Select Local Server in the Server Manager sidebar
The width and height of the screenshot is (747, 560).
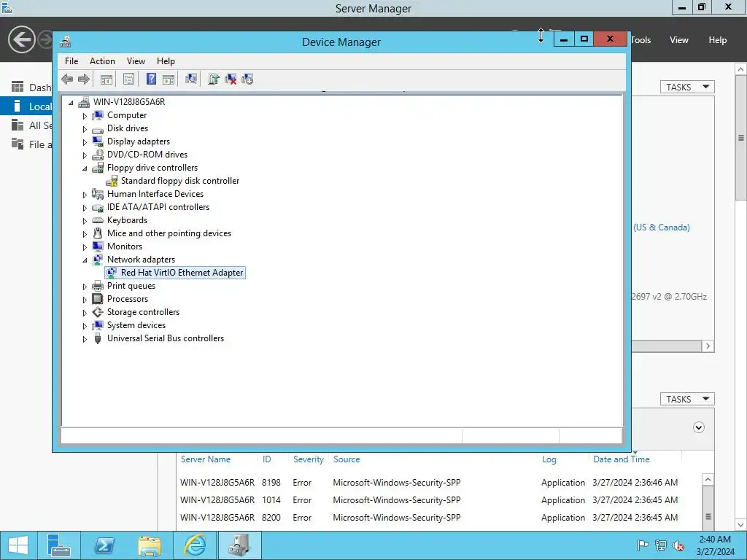pyautogui.click(x=26, y=106)
